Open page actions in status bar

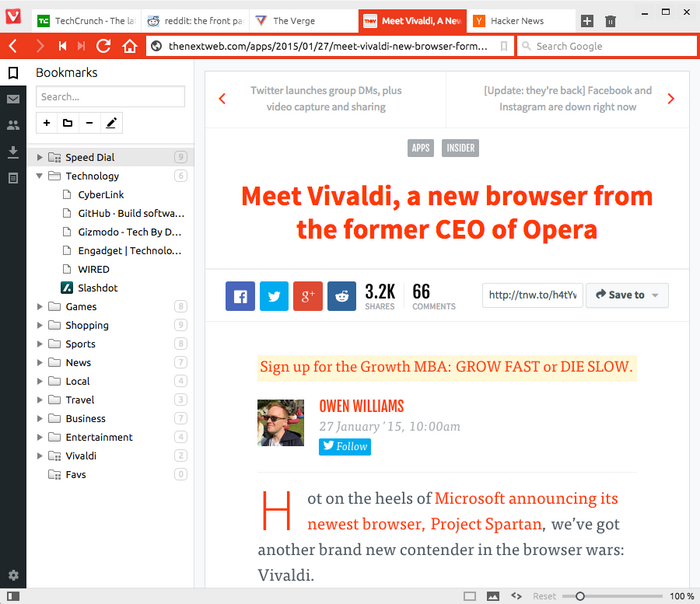[517, 596]
